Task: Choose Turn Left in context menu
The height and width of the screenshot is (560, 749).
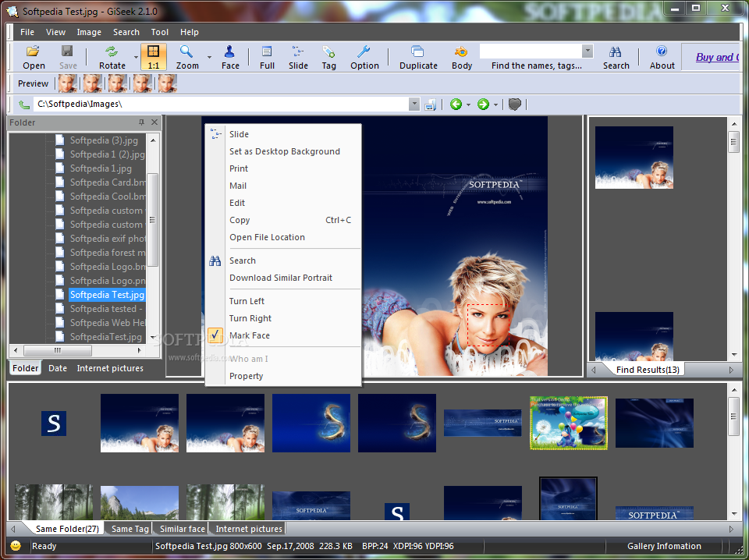Action: pyautogui.click(x=247, y=301)
